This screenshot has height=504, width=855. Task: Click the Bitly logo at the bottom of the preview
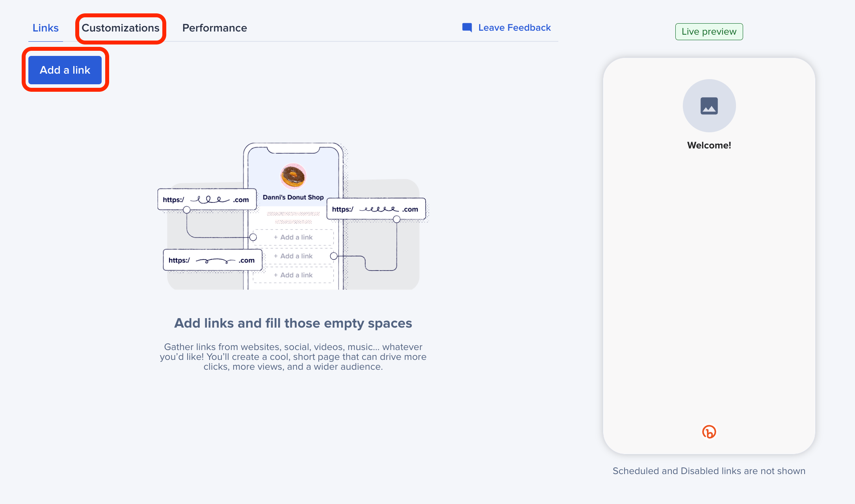point(709,432)
